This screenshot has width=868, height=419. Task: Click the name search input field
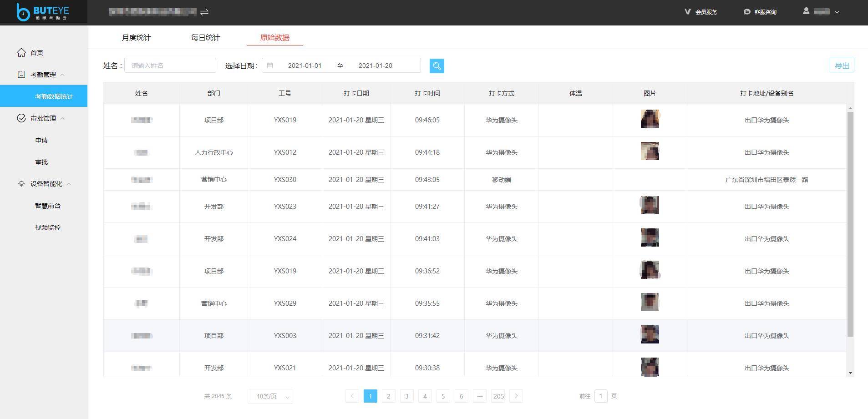[170, 65]
